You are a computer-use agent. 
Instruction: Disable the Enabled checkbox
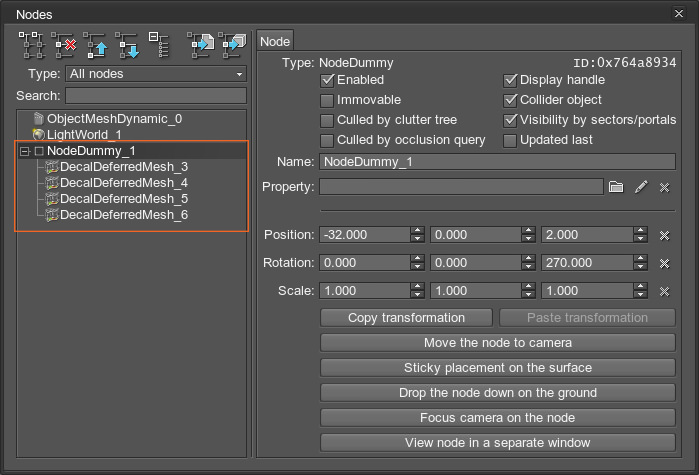coord(327,80)
